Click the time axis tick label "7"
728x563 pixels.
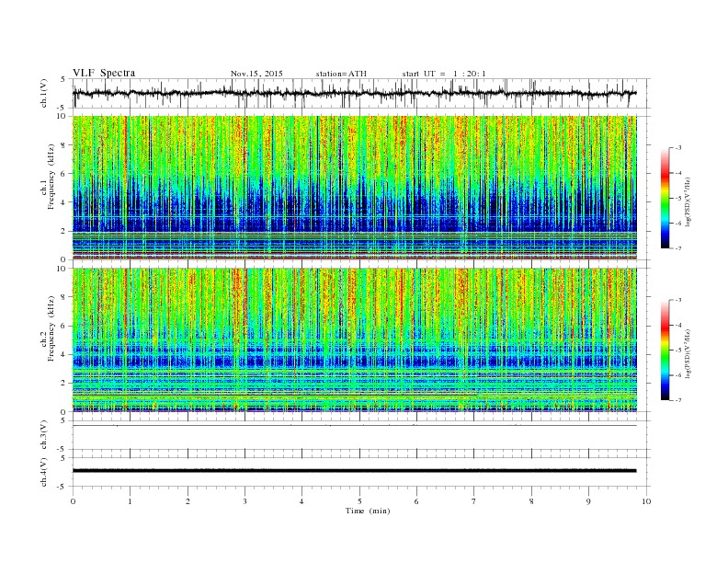click(474, 501)
